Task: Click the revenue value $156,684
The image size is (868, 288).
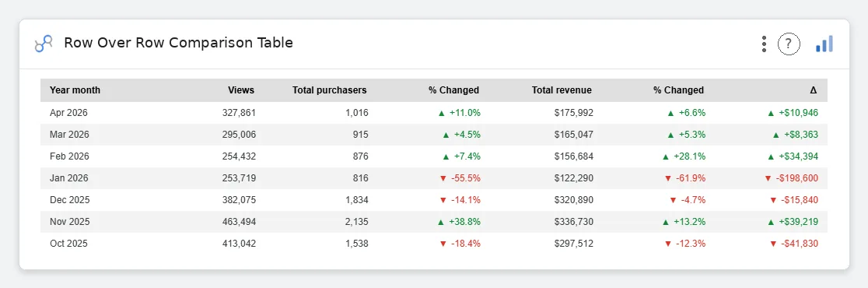Action: [x=573, y=156]
